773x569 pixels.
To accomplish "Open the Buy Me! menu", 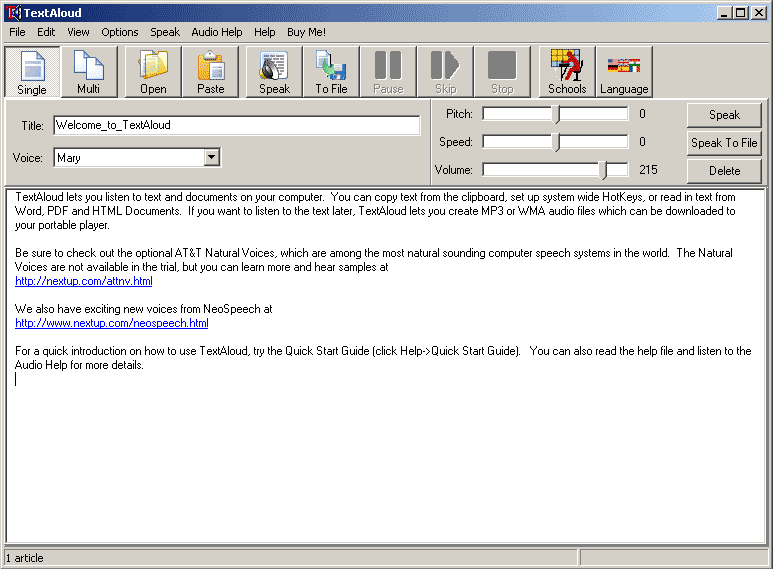I will [x=306, y=32].
